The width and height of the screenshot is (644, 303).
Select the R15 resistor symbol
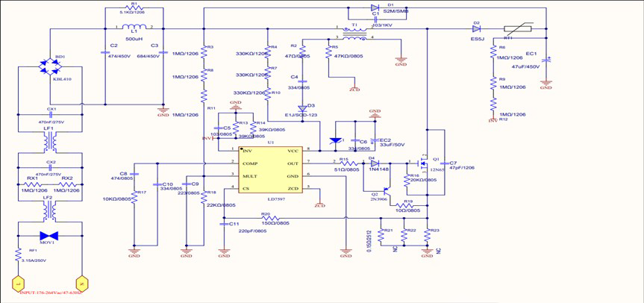(348, 163)
